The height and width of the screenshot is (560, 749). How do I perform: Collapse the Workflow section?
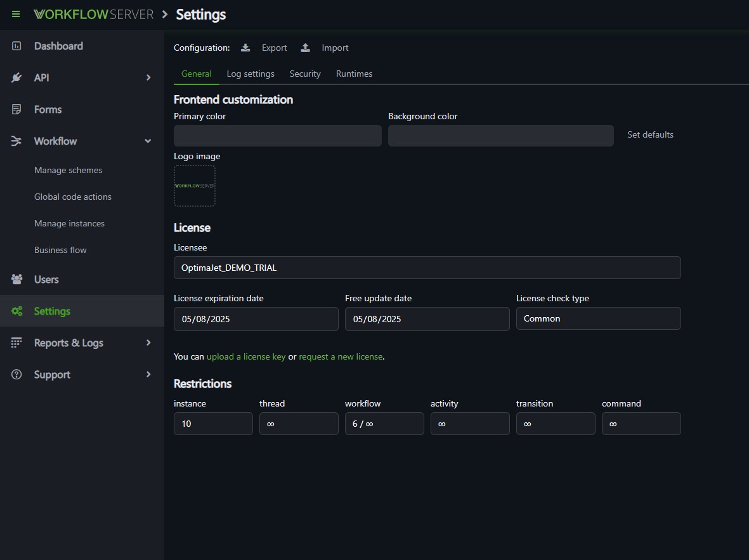[x=148, y=141]
